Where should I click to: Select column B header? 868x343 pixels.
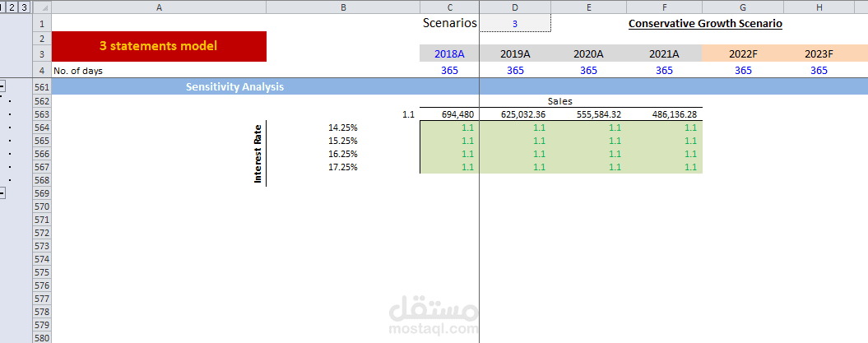point(343,7)
